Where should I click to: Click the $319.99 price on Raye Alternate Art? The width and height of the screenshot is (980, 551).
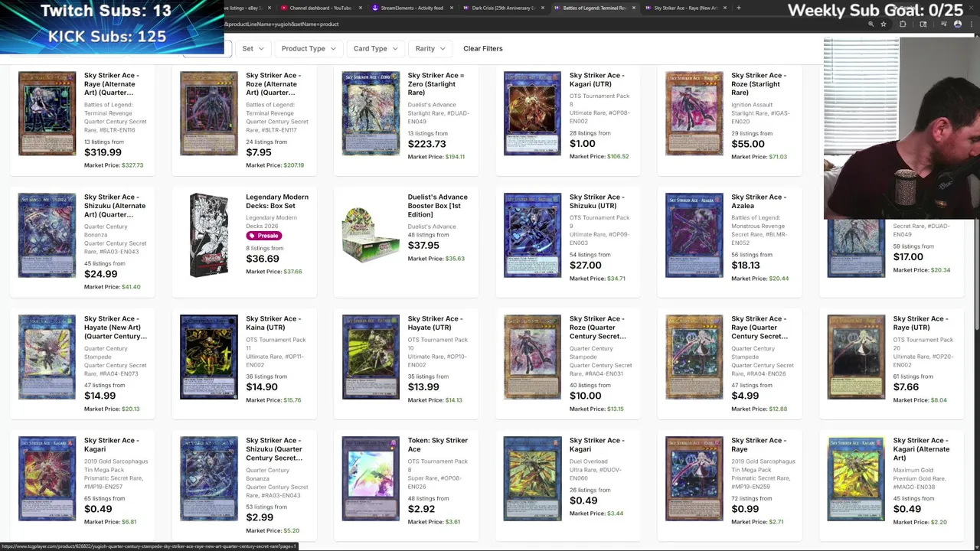(103, 152)
